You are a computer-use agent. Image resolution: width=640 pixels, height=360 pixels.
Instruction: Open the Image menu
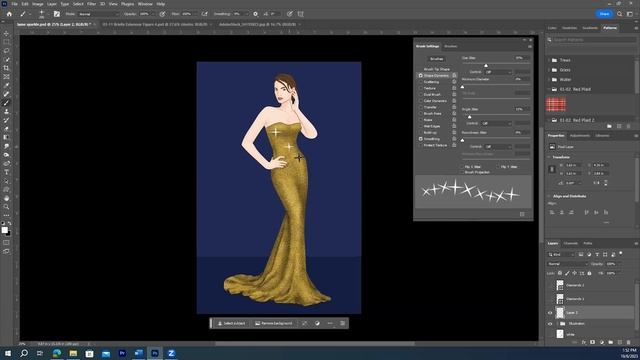pyautogui.click(x=38, y=4)
